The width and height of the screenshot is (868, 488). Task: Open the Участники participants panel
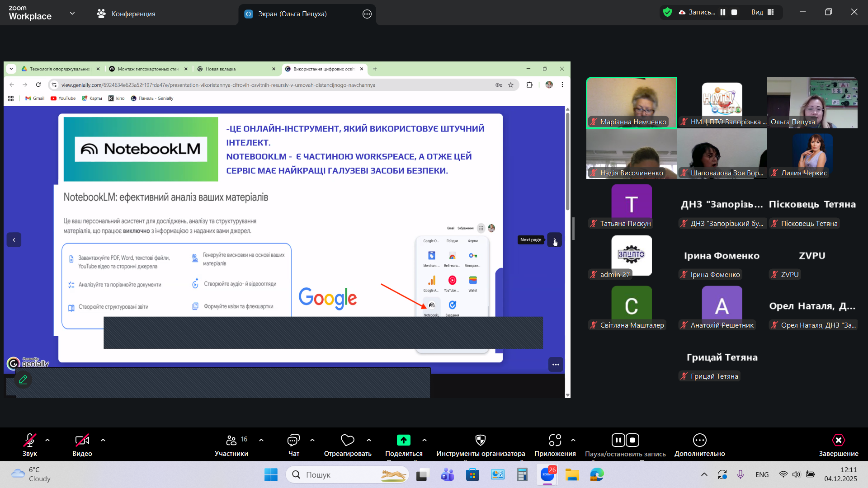click(231, 445)
